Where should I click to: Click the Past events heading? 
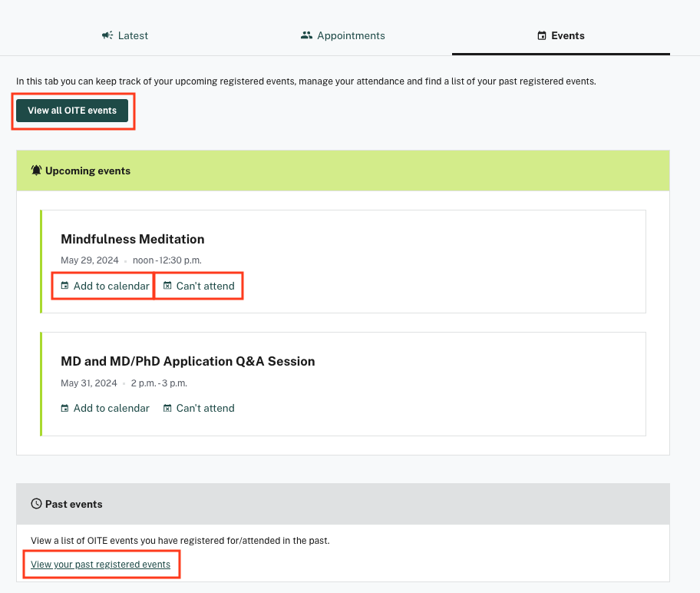[74, 504]
